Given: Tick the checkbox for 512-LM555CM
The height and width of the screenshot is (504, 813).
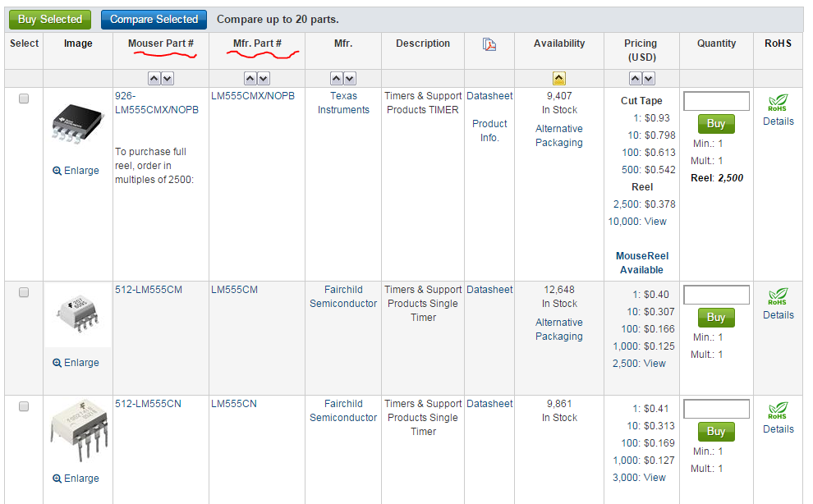Looking at the screenshot, I should click(24, 292).
